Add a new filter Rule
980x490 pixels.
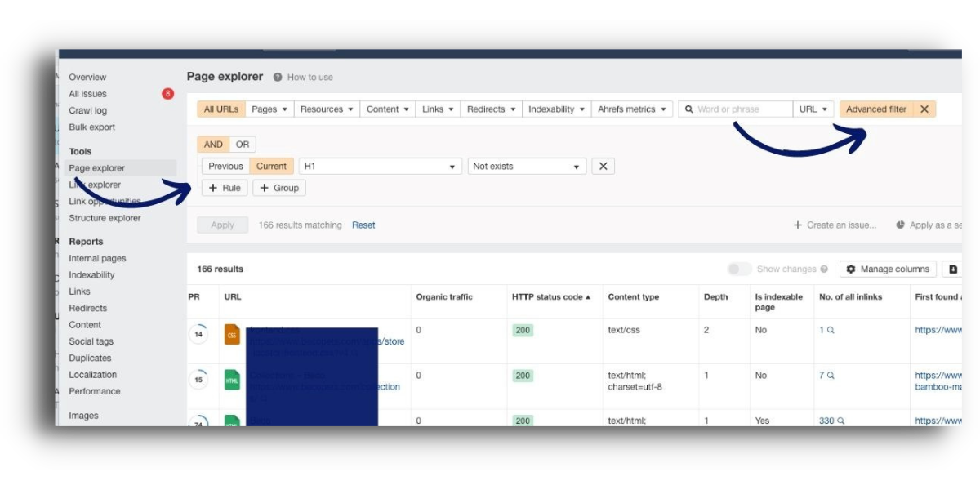tap(225, 188)
